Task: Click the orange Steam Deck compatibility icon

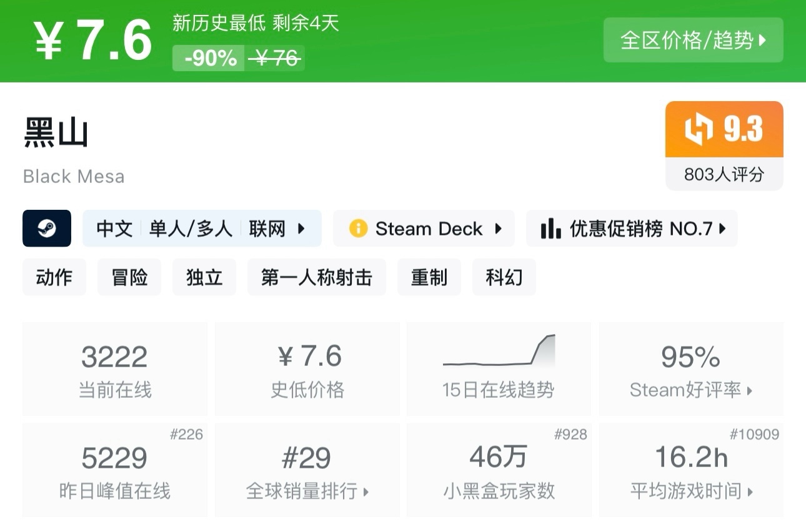Action: [x=359, y=229]
